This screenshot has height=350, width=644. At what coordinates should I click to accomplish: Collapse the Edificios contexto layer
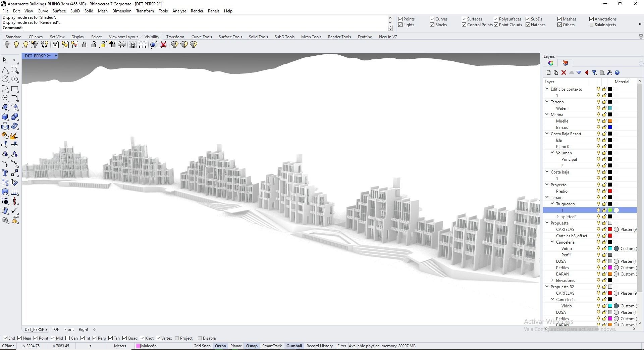point(547,89)
